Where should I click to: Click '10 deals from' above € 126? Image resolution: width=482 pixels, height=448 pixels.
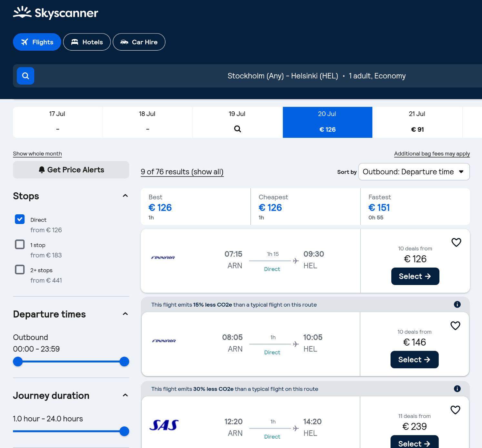pos(415,249)
